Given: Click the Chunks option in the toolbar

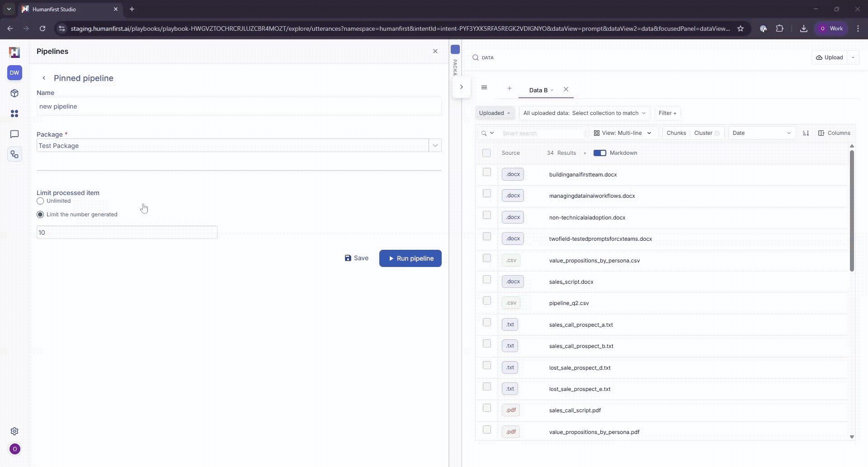Looking at the screenshot, I should point(675,133).
